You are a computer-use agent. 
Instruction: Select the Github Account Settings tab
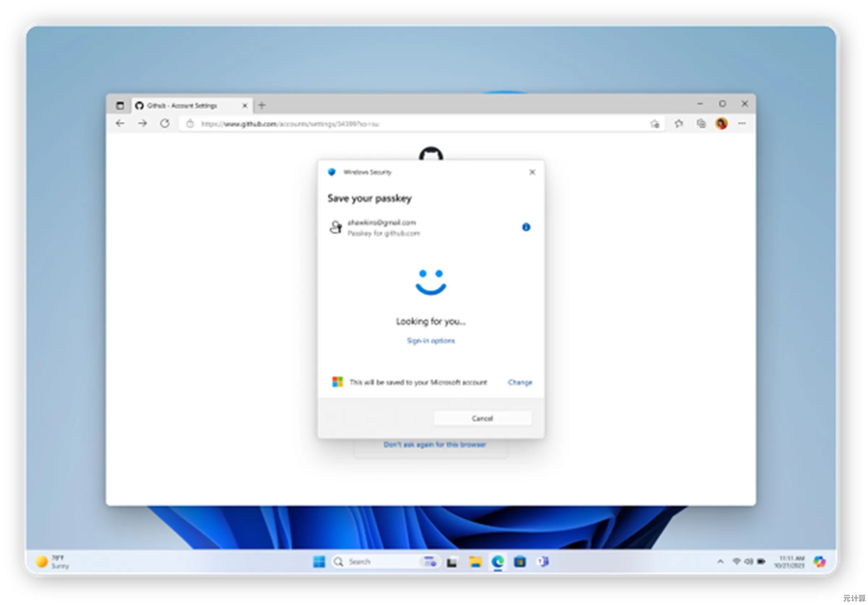tap(182, 106)
